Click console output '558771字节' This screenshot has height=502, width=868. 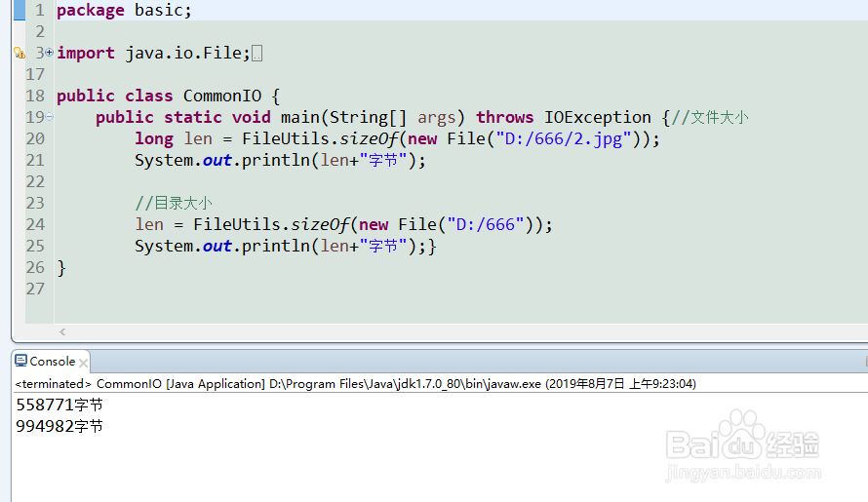[x=59, y=405]
